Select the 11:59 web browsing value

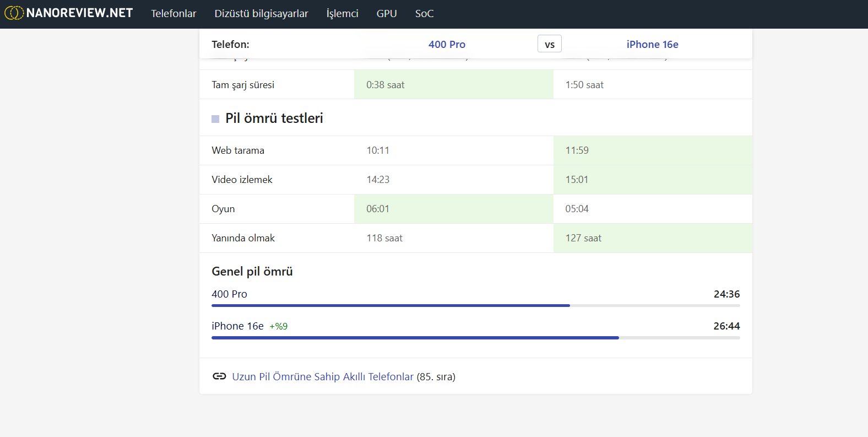coord(577,150)
